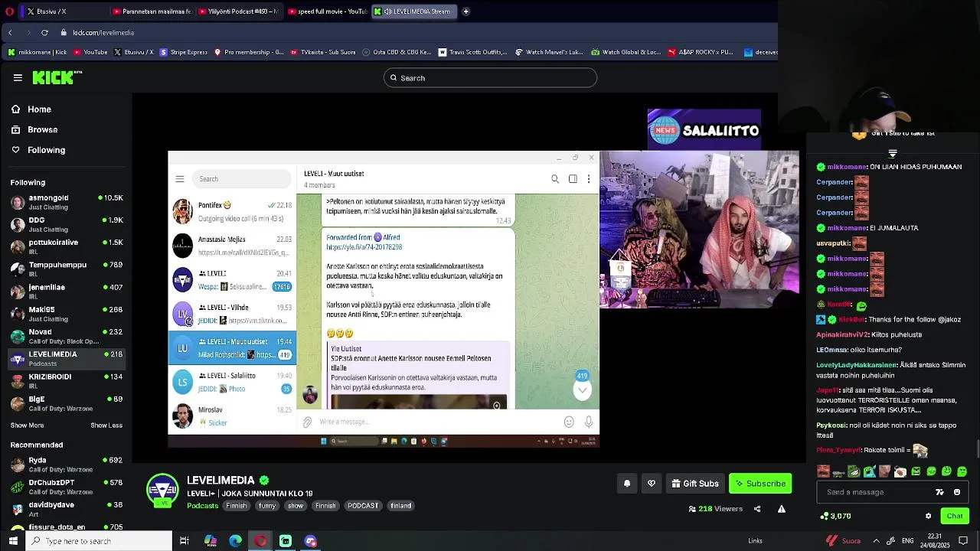Switch to 'Ylilyönti Podcast #493' tab
The width and height of the screenshot is (980, 551).
[240, 11]
